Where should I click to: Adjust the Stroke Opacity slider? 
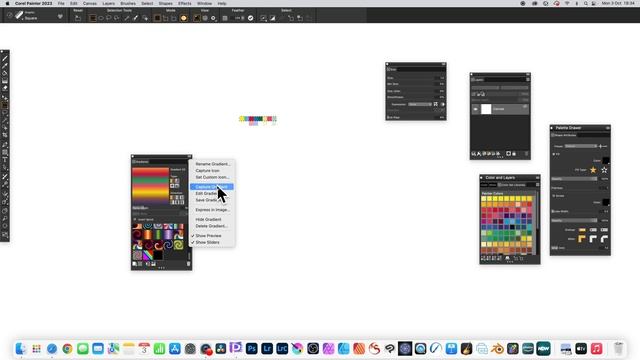575,220
